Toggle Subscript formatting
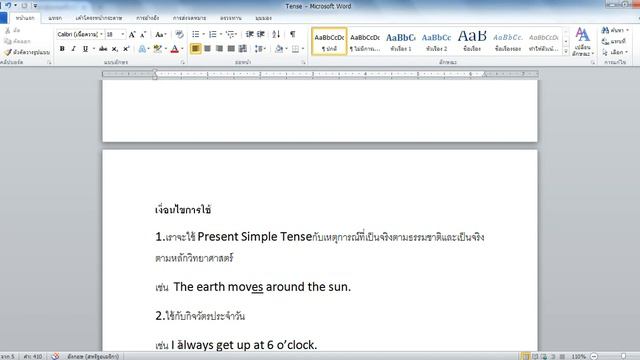 point(115,49)
